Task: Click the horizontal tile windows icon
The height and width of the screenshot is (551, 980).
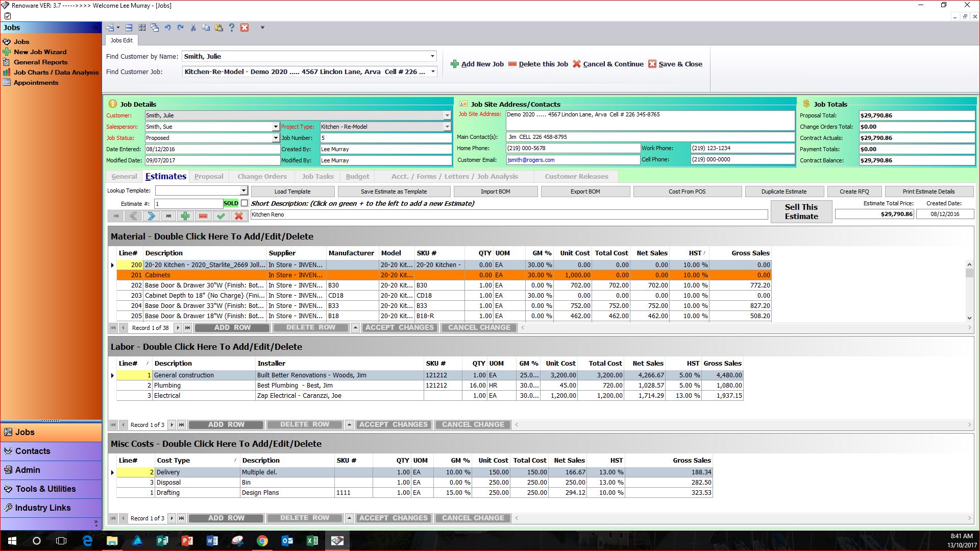Action: (x=129, y=28)
